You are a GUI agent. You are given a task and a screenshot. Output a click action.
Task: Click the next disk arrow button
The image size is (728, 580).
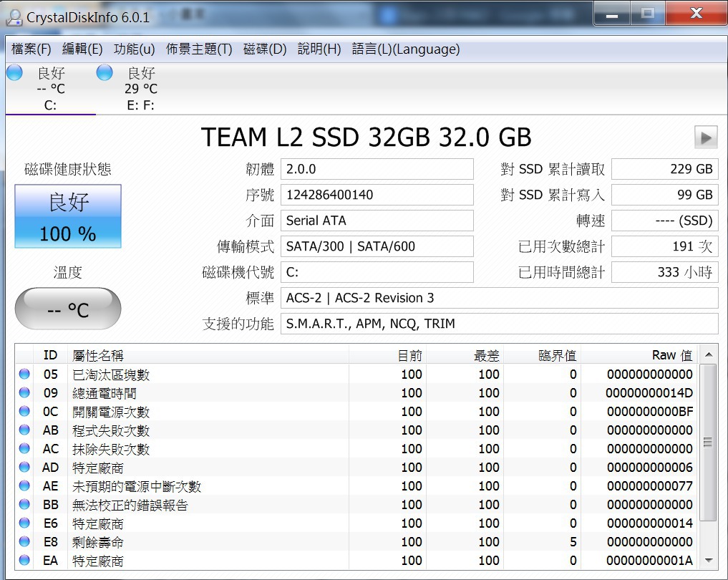click(x=706, y=137)
